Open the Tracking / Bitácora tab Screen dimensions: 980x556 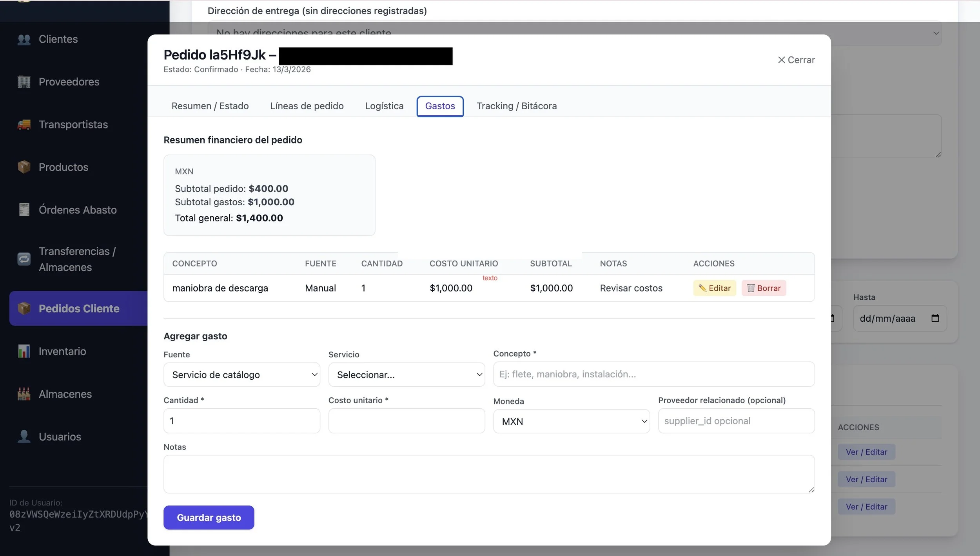tap(516, 106)
